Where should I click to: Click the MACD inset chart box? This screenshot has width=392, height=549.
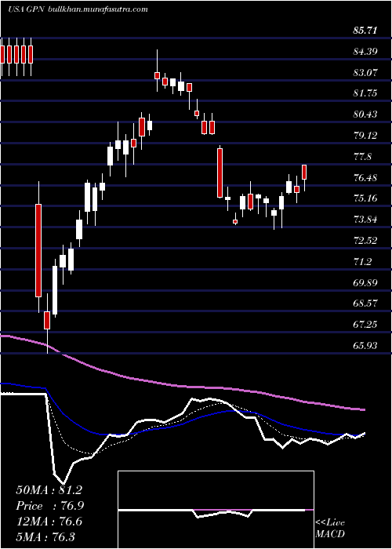pos(216,510)
